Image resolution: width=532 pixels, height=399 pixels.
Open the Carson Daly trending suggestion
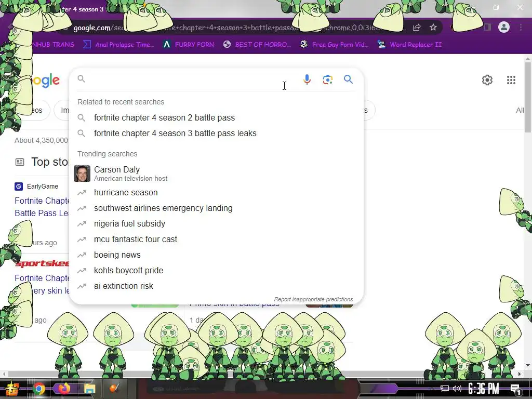point(216,174)
